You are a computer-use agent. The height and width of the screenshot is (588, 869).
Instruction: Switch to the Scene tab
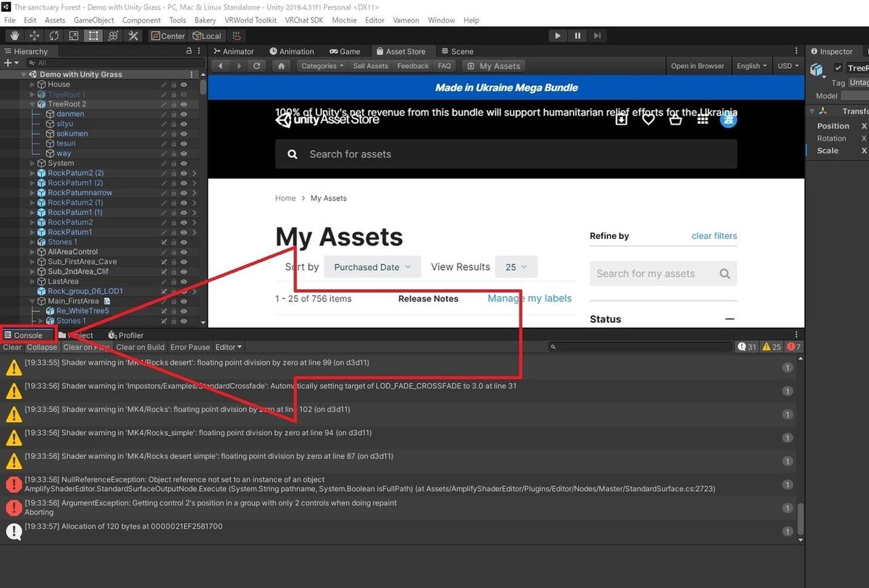456,51
